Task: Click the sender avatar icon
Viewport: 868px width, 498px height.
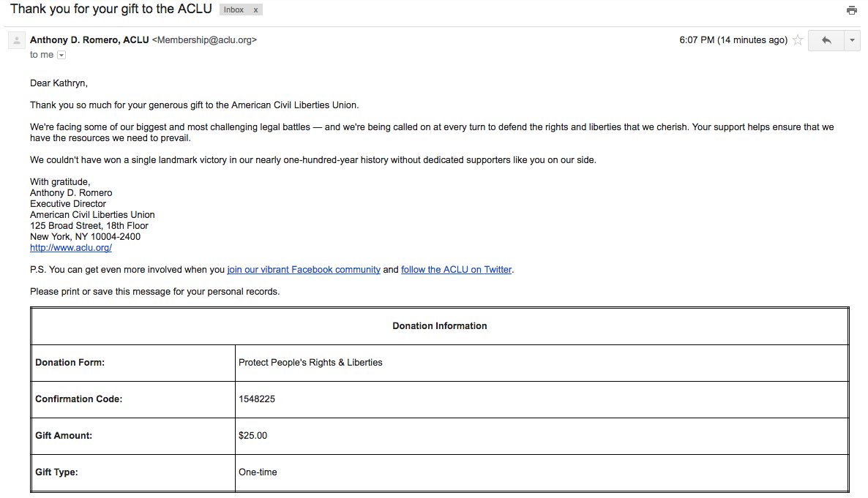Action: 17,40
